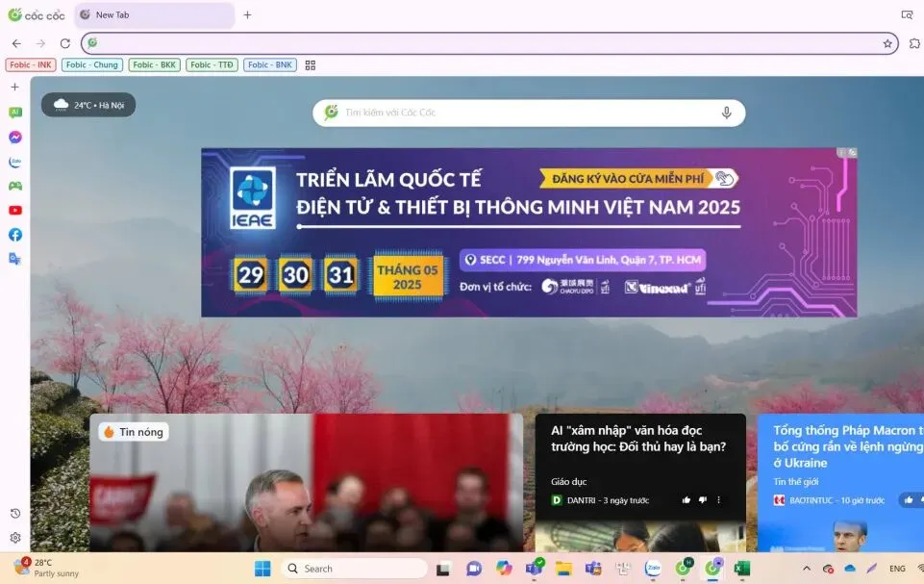The image size is (924, 584).
Task: Like the DANTRI article with thumbs up
Action: click(686, 500)
